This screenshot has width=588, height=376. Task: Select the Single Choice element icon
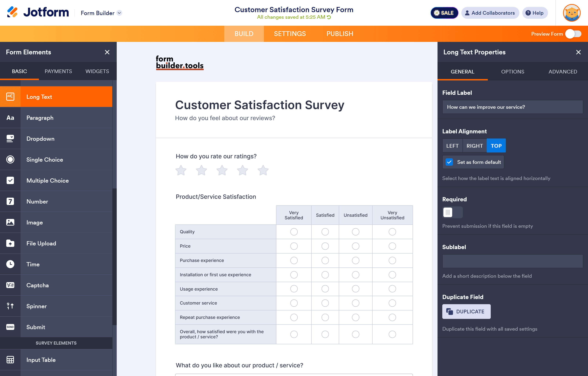click(10, 159)
